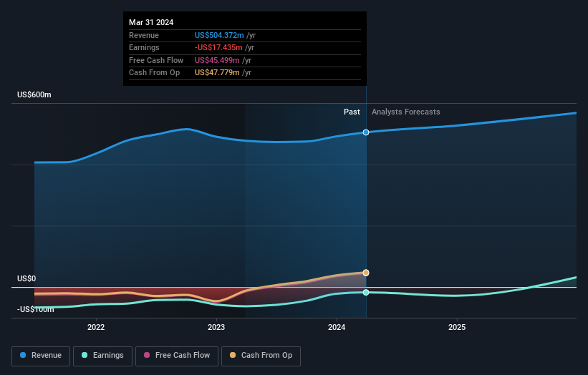The image size is (588, 375).
Task: Click the orange Cash From Op legend dot
Action: coord(233,355)
